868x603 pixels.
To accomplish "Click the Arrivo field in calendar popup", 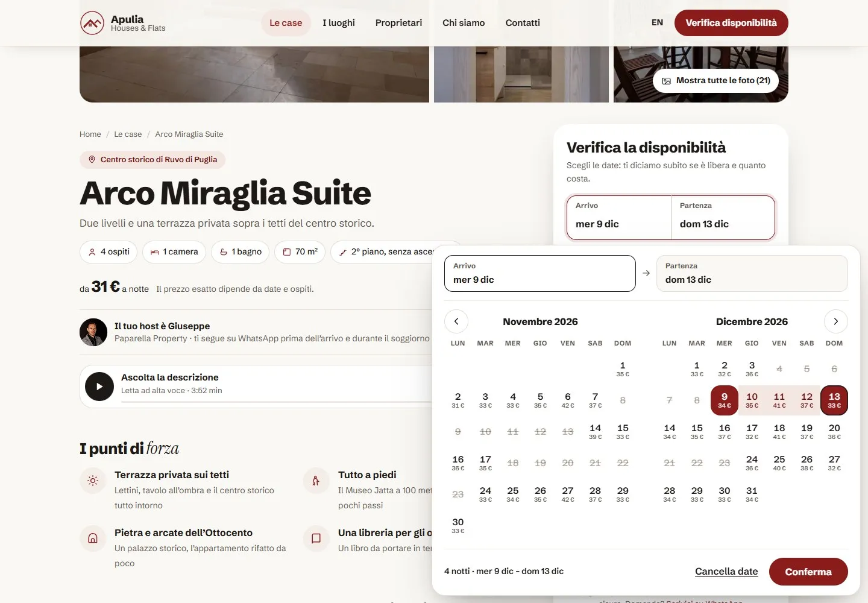I will point(540,274).
